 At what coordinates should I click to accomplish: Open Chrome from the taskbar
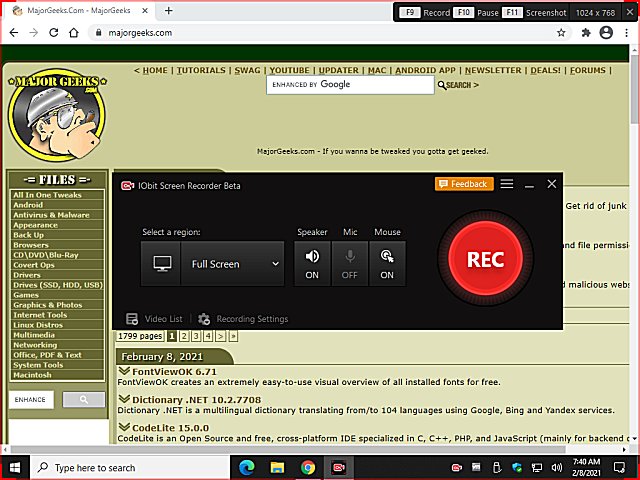(308, 467)
